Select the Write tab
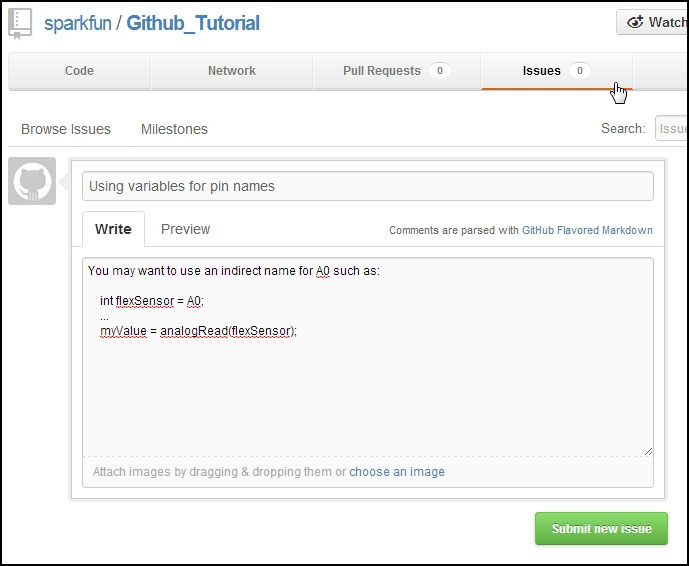Image resolution: width=689 pixels, height=566 pixels. (113, 229)
